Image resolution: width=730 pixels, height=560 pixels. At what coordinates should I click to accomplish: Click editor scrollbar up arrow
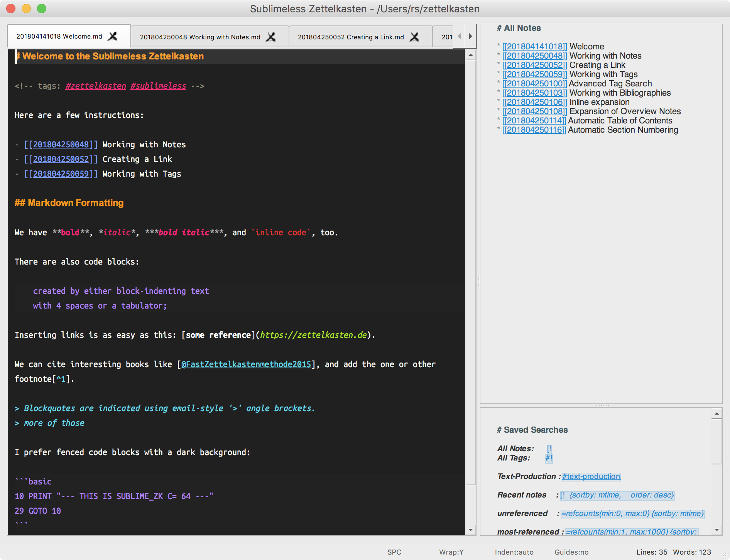tap(470, 55)
